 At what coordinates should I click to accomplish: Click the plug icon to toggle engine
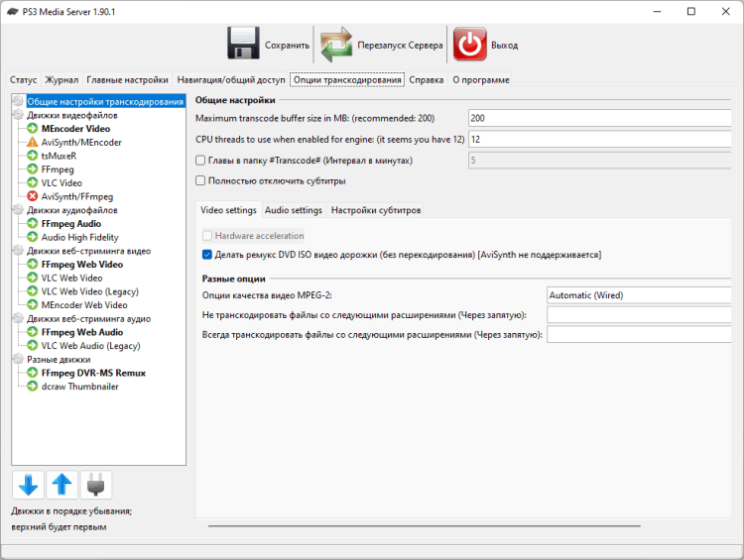(96, 485)
